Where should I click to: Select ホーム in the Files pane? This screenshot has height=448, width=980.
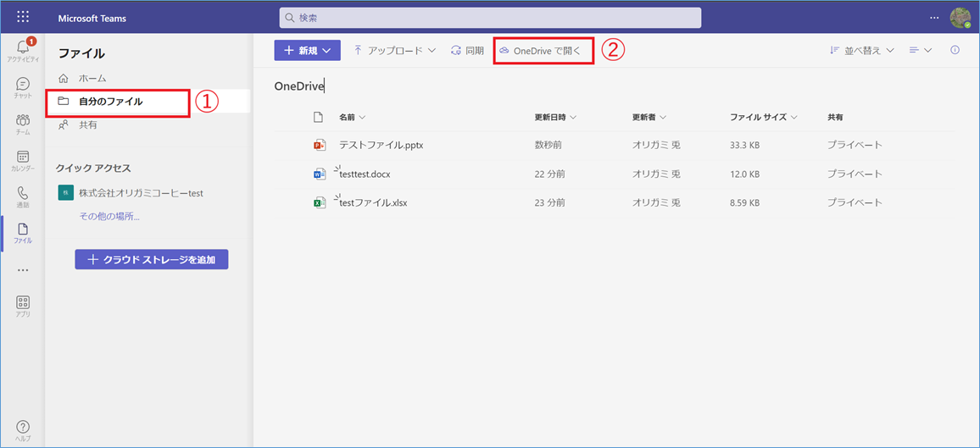click(148, 79)
